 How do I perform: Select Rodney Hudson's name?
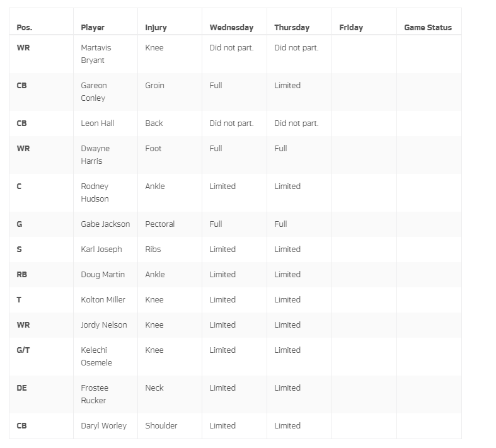click(95, 193)
